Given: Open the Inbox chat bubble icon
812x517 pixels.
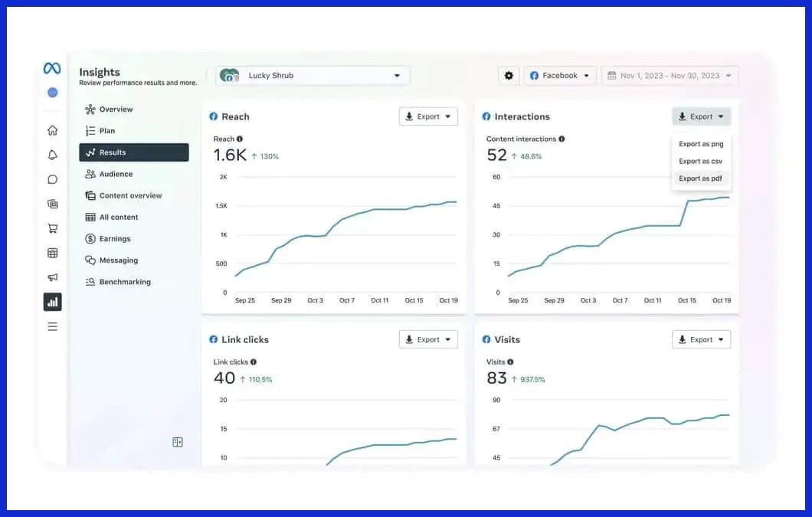Looking at the screenshot, I should pyautogui.click(x=52, y=179).
